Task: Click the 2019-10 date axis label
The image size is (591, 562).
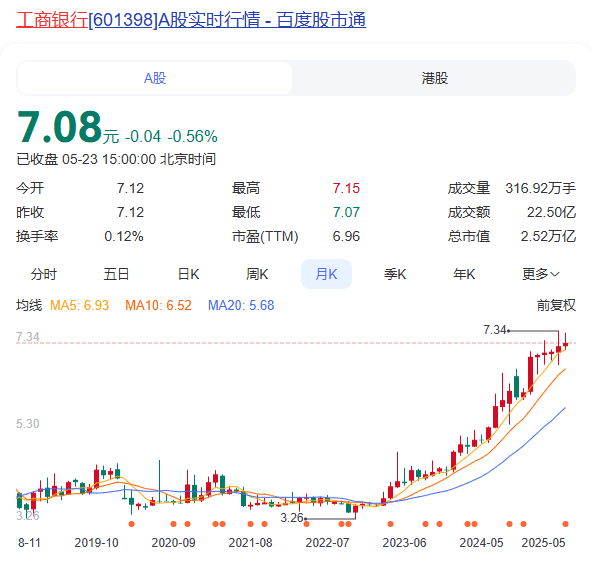Action: click(96, 543)
